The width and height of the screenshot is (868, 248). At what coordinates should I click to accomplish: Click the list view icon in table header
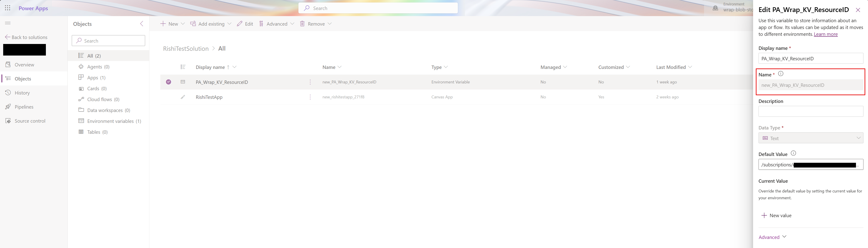pyautogui.click(x=183, y=67)
